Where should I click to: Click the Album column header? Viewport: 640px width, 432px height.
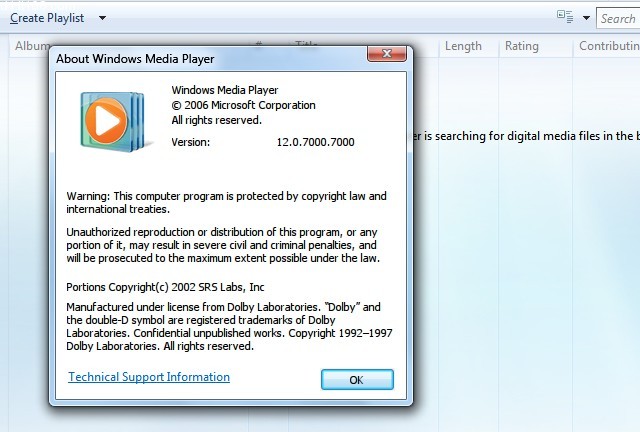pos(32,46)
